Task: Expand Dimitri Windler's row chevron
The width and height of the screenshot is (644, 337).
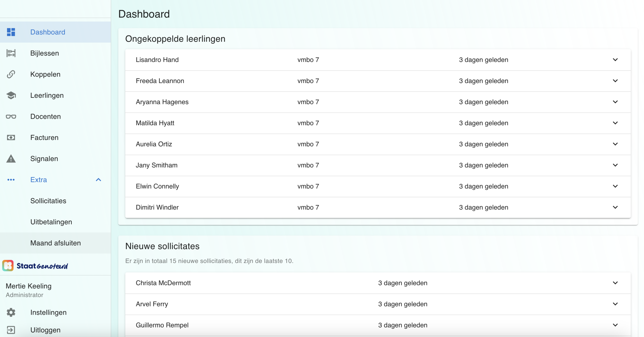Action: tap(615, 207)
